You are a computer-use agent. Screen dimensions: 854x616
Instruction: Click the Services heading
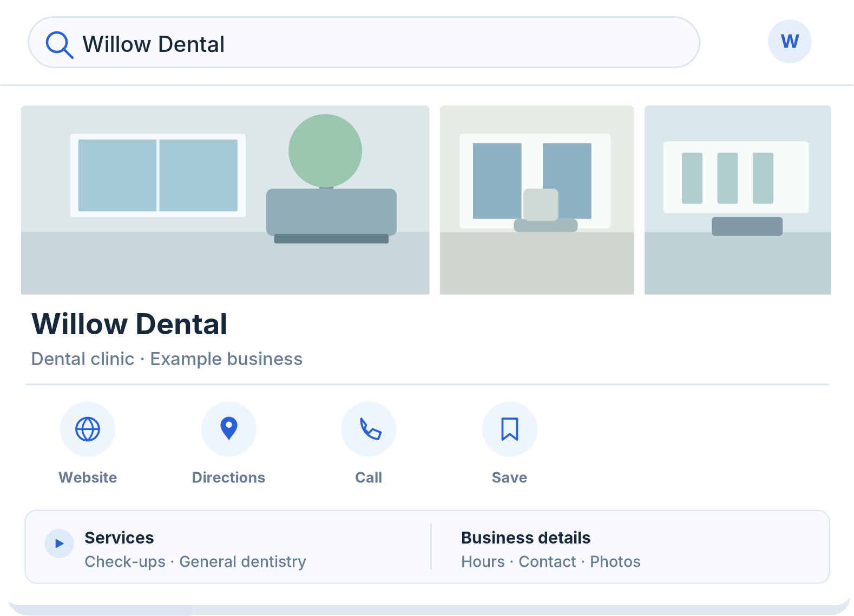(x=119, y=538)
